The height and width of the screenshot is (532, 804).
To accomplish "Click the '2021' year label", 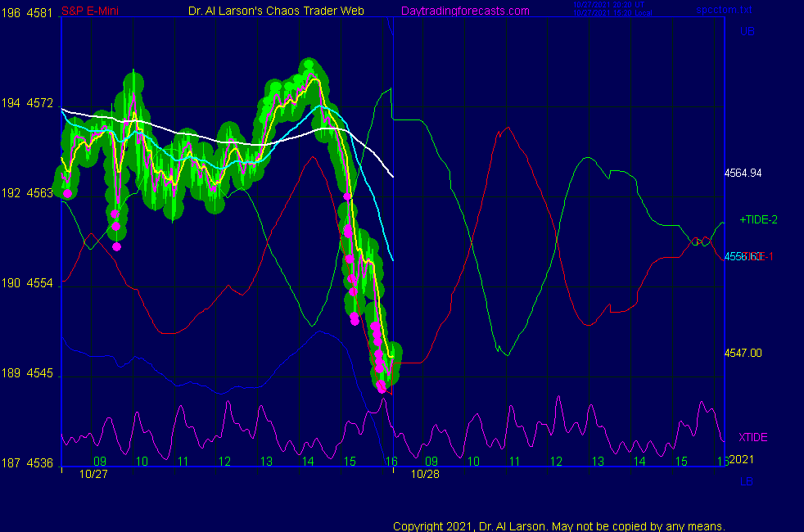I will tap(742, 459).
